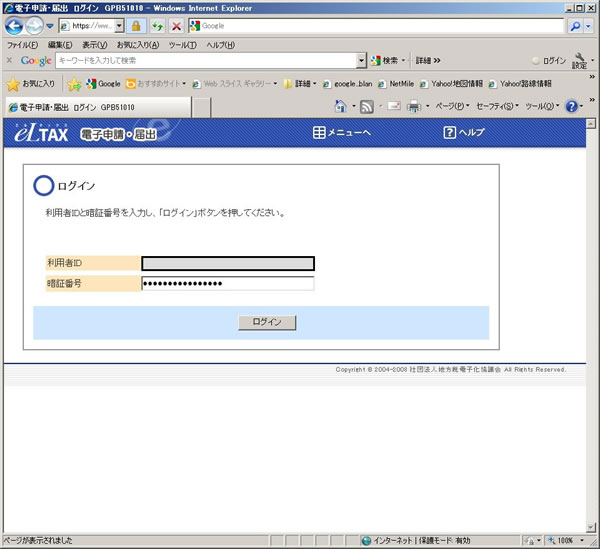
Task: Click ヘルプ in the eLTAX header
Action: click(x=464, y=133)
